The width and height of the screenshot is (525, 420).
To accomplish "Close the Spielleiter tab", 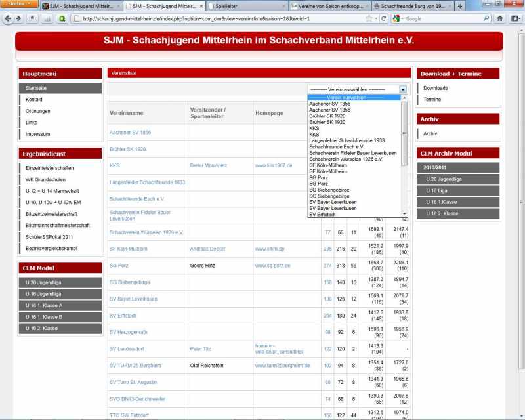I will [x=284, y=6].
